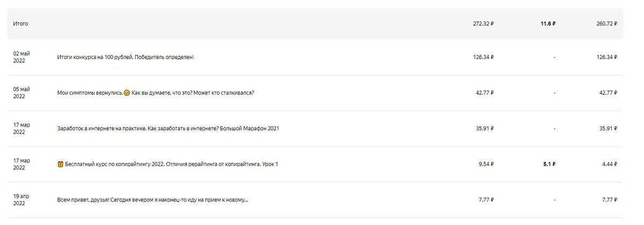Open article 'Мои симптомы вернулись'
Viewport: 644px width, 225px height.
click(156, 93)
